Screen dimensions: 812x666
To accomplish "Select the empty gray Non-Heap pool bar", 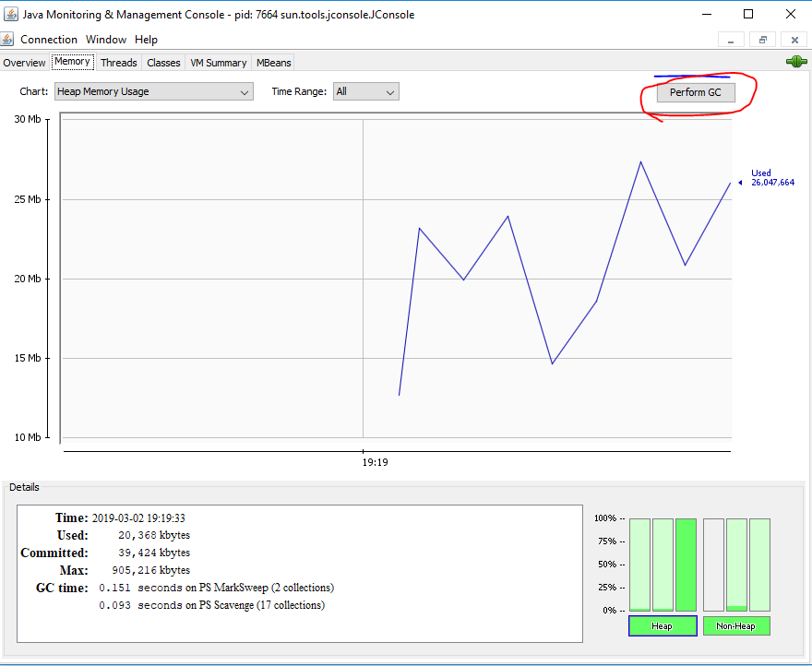I will (713, 565).
